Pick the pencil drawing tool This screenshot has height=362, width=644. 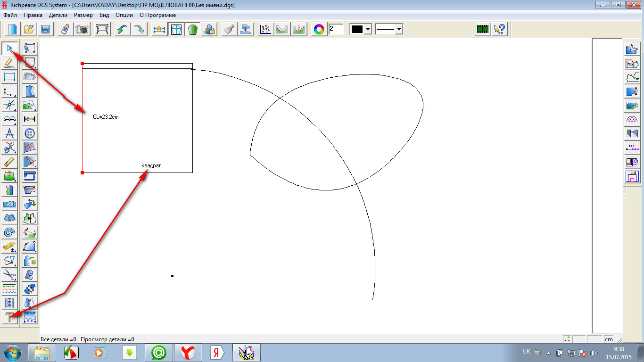9,63
